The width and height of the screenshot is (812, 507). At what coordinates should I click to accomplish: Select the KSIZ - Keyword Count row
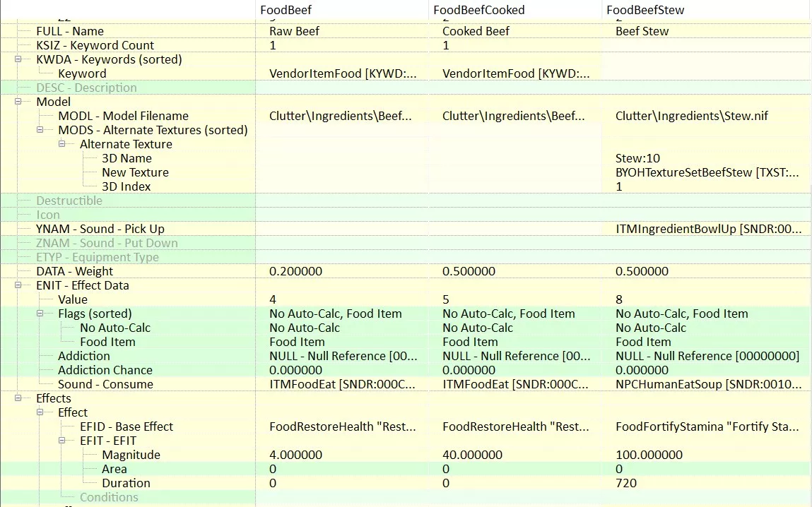[95, 45]
